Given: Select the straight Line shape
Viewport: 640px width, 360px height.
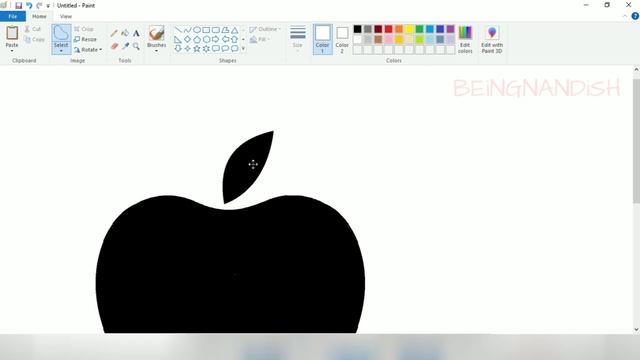Looking at the screenshot, I should 178,30.
